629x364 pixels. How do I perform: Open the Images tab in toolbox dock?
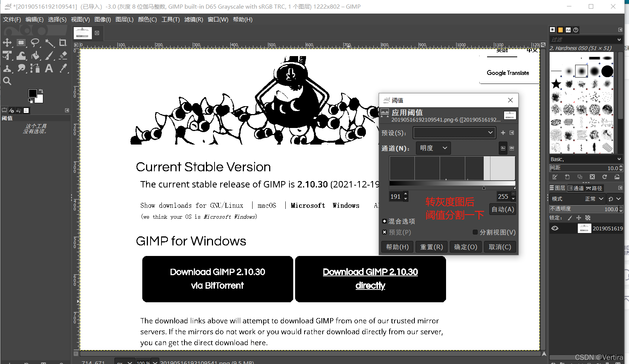(26, 110)
